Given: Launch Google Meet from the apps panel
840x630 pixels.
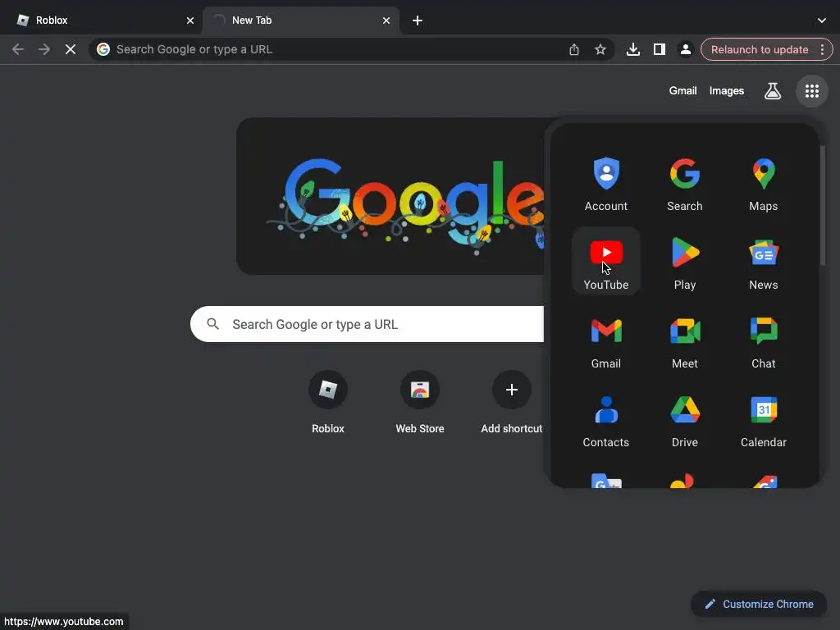Looking at the screenshot, I should 685,340.
